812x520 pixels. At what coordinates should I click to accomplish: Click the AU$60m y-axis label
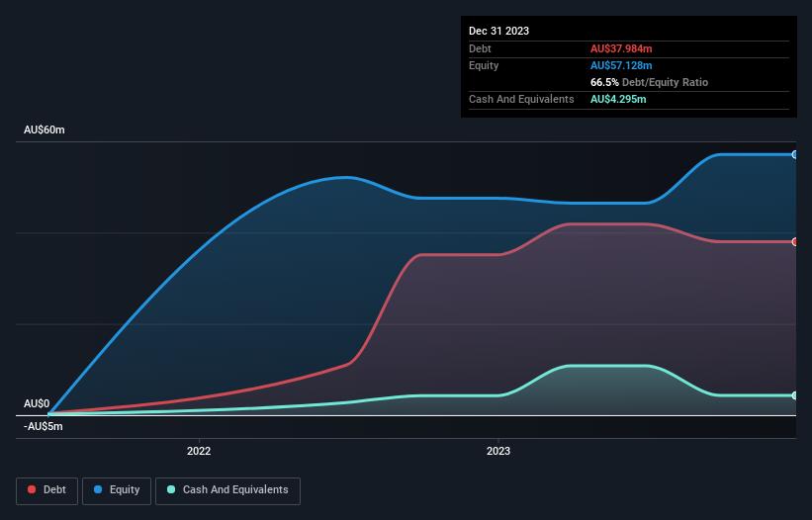click(x=45, y=130)
